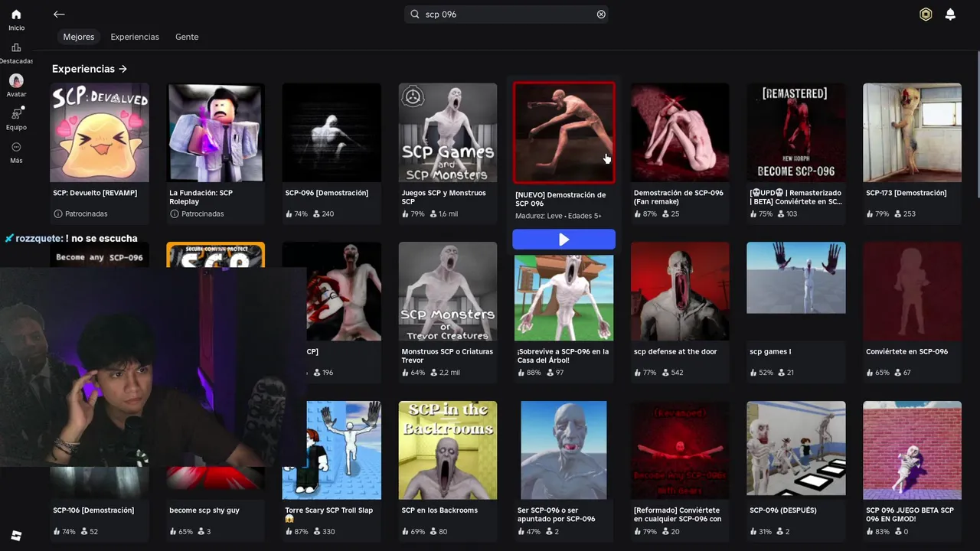The image size is (980, 551).
Task: Open scp games l thumbnail
Action: click(x=796, y=278)
